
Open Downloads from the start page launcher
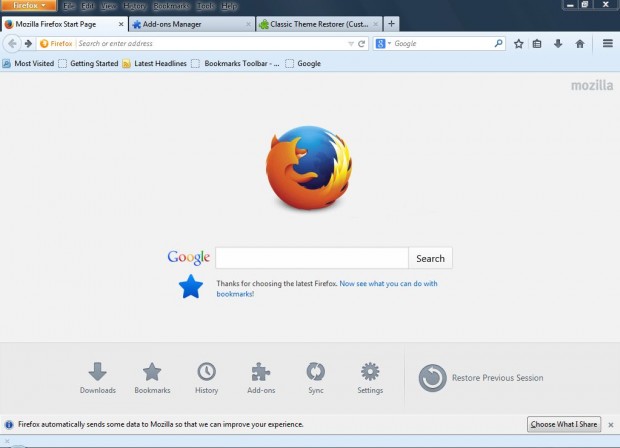point(98,378)
